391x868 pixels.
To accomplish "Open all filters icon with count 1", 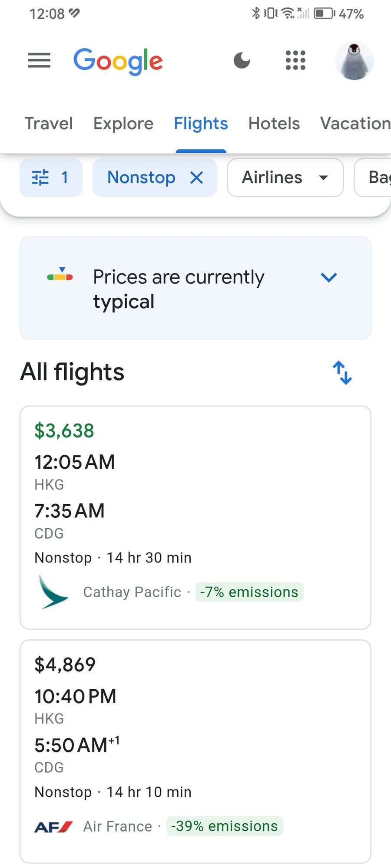I will [x=51, y=178].
